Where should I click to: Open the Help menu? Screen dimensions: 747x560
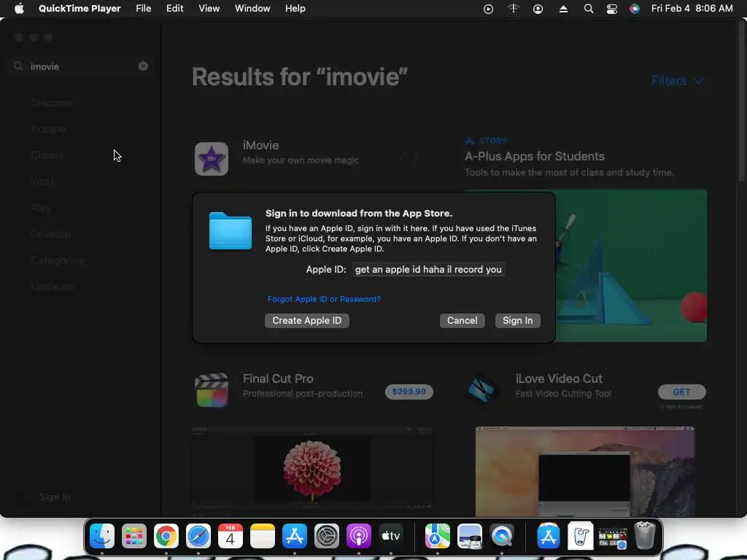295,9
